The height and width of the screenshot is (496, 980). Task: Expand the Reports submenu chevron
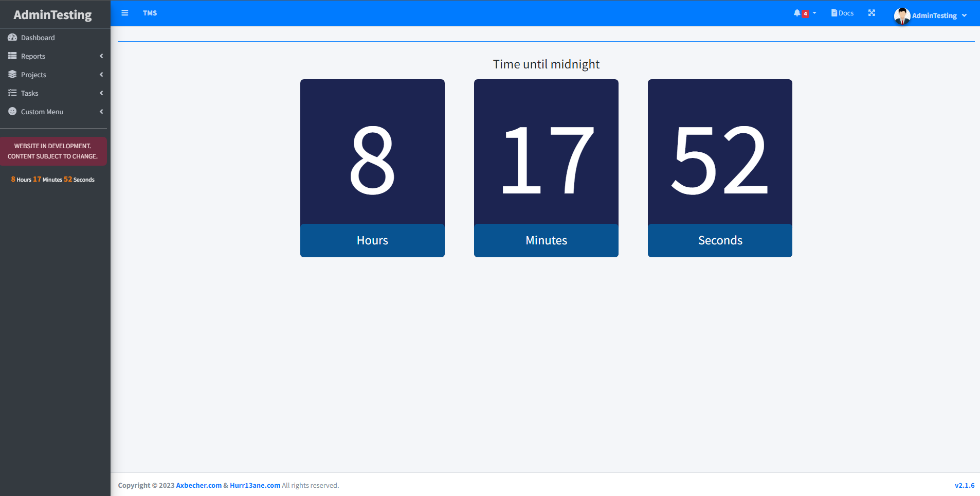(x=101, y=56)
